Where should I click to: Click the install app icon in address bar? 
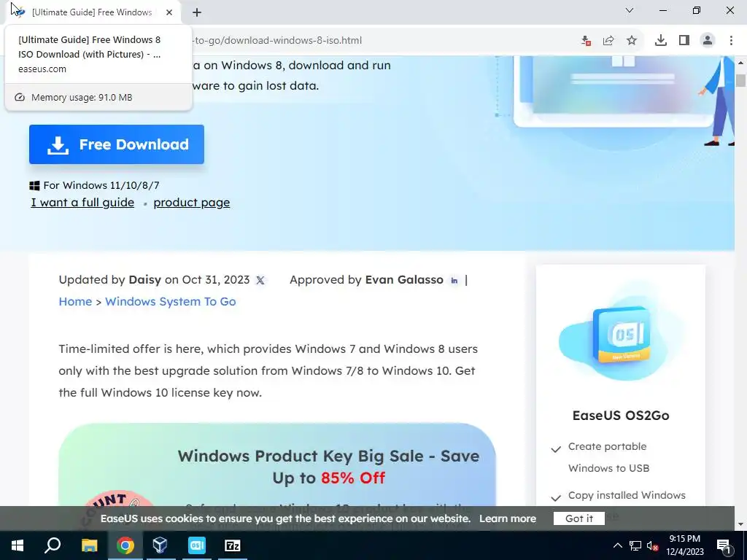tap(586, 41)
